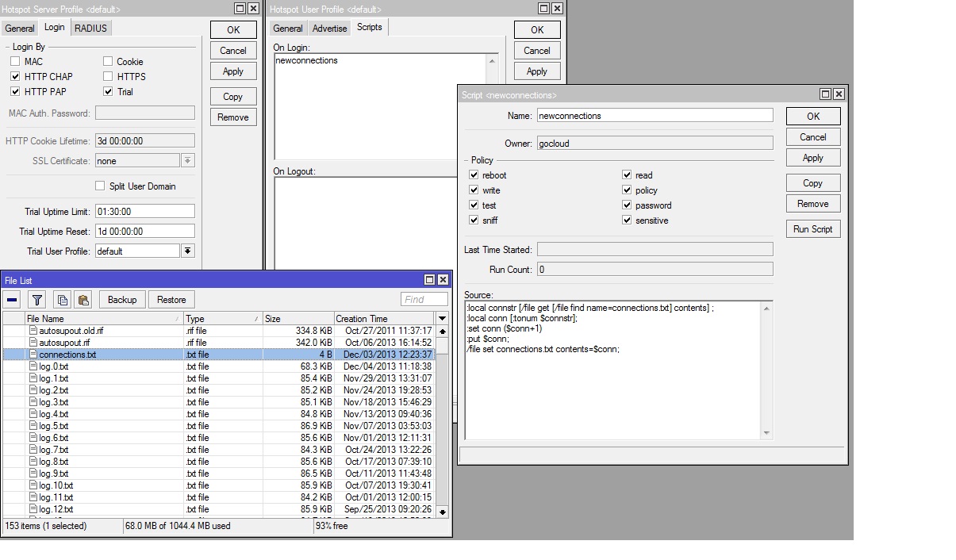Click the Copy icon in File List toolbar
This screenshot has width=956, height=560.
click(x=62, y=300)
